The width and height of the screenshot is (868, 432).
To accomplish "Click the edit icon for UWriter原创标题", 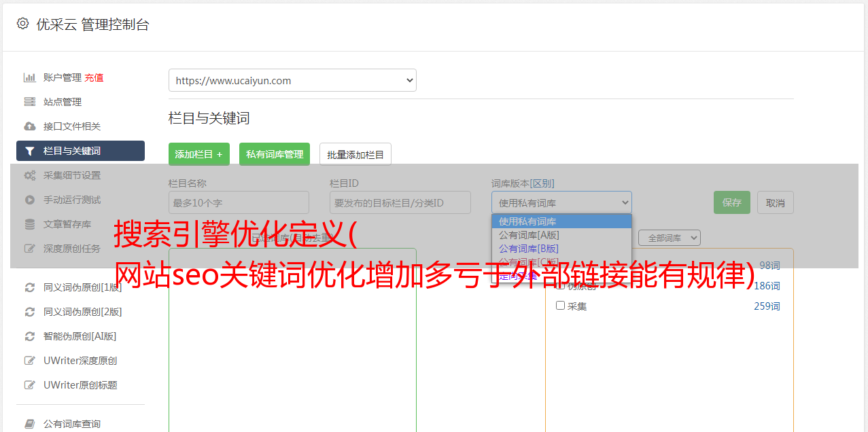I will coord(30,385).
